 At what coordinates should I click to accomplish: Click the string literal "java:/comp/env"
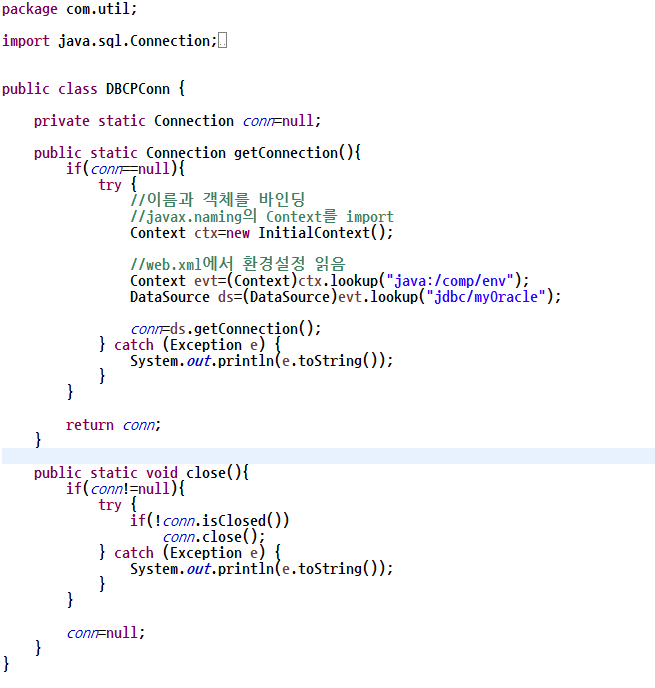click(x=450, y=280)
